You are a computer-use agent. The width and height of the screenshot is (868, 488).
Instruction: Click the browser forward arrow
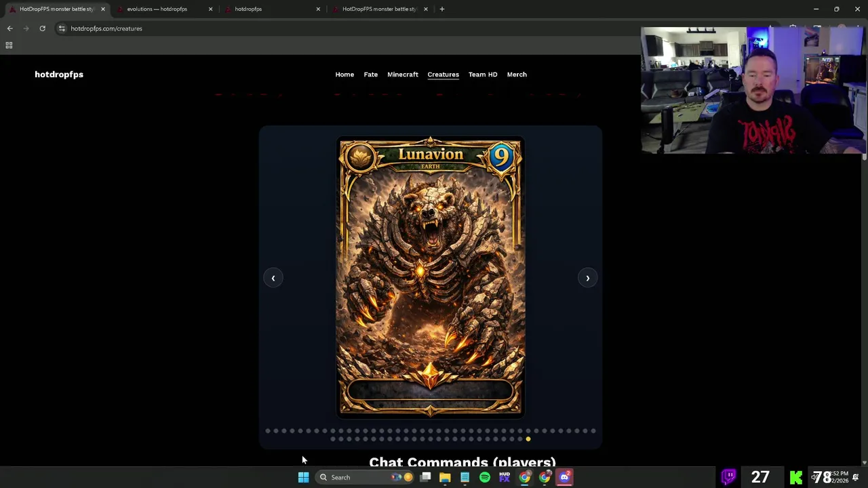coord(26,28)
